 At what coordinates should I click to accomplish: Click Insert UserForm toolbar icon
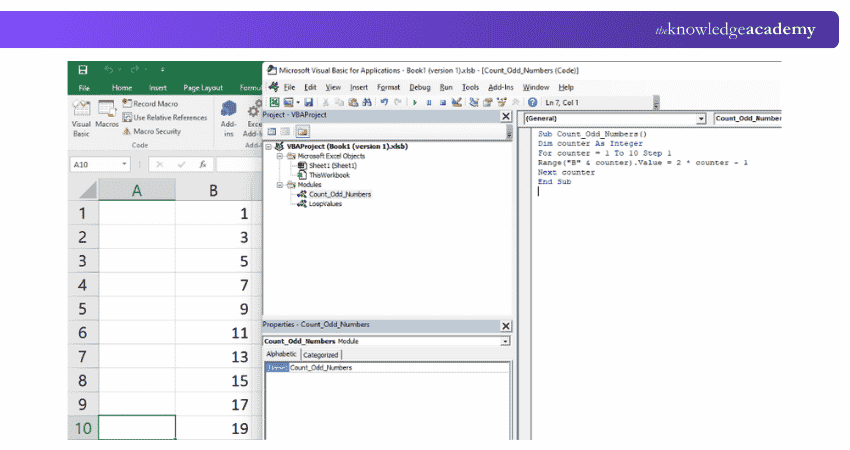pyautogui.click(x=288, y=102)
